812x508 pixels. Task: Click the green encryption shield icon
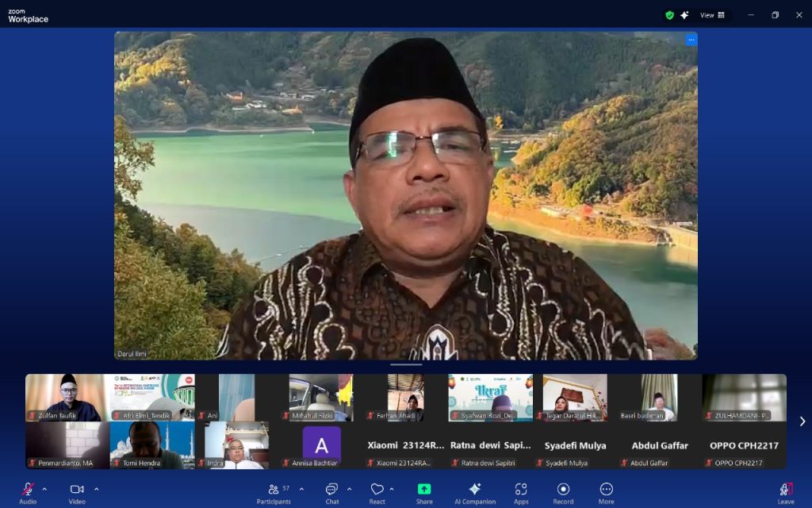point(669,15)
